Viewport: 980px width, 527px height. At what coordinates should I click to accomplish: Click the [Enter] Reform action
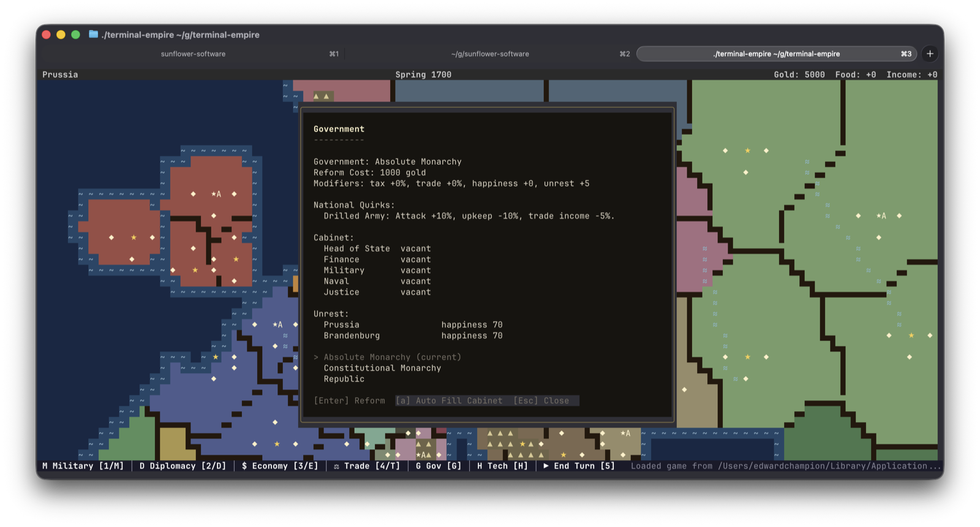(x=349, y=401)
